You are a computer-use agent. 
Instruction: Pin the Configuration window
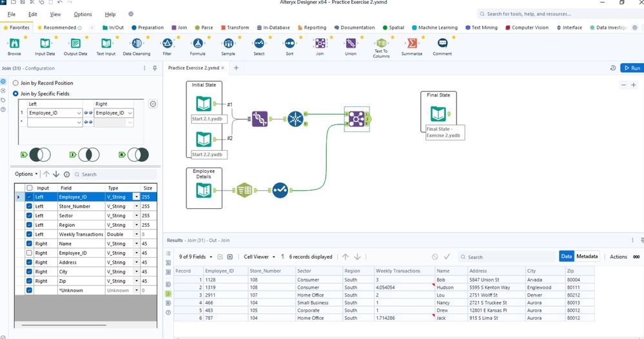pos(155,68)
